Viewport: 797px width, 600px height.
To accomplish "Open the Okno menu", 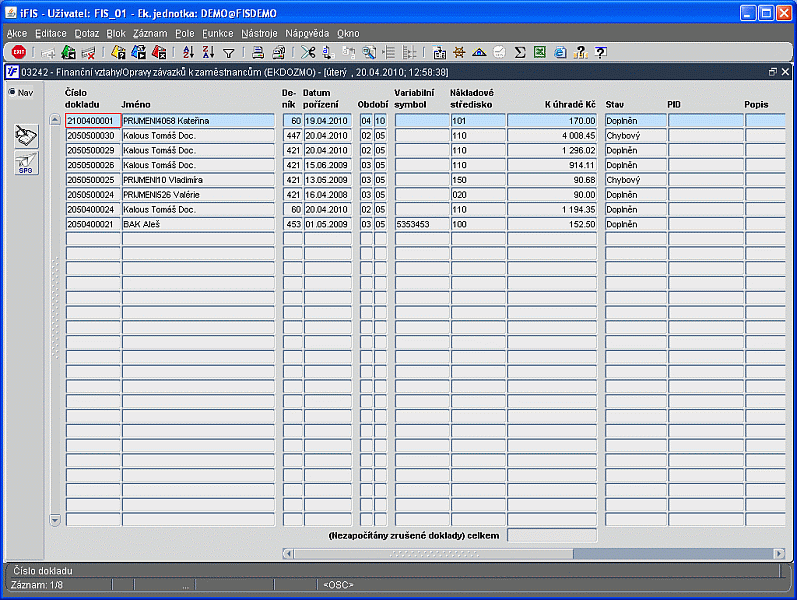I will 348,34.
